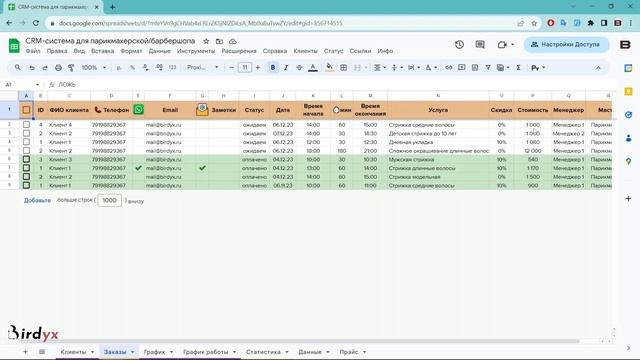
Task: Toggle the checkbox in row 8
Action: [x=26, y=177]
